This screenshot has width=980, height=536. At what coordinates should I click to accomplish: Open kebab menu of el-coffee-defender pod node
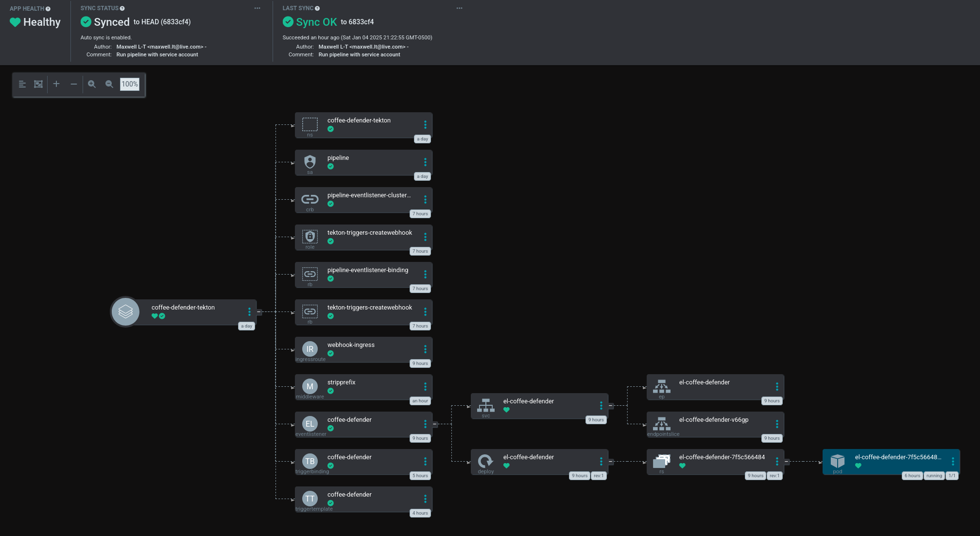tap(953, 462)
